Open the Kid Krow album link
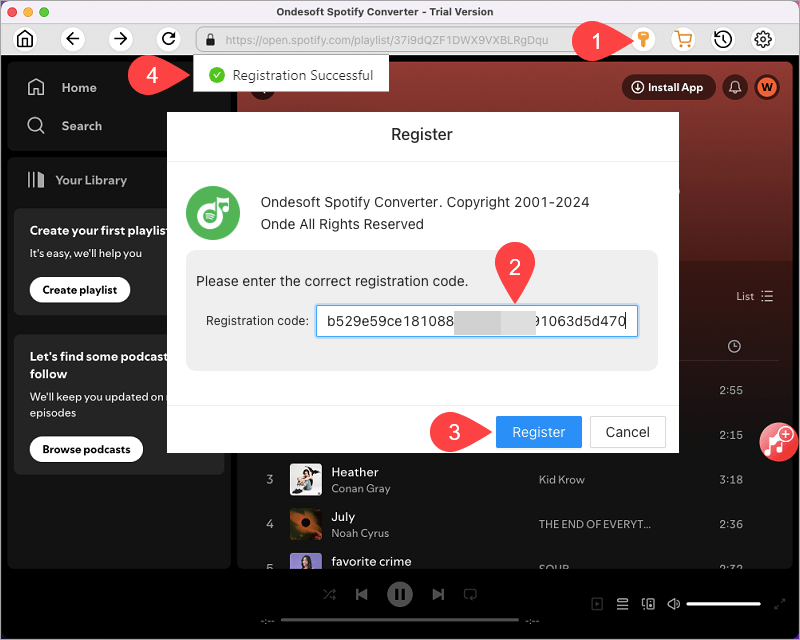 [561, 480]
